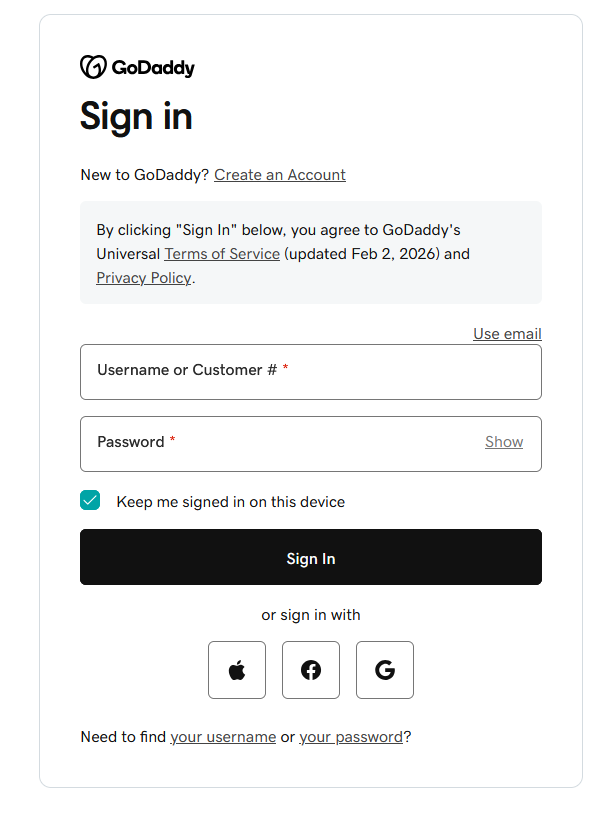Click the Password field
Image resolution: width=603 pixels, height=818 pixels.
pos(250,443)
